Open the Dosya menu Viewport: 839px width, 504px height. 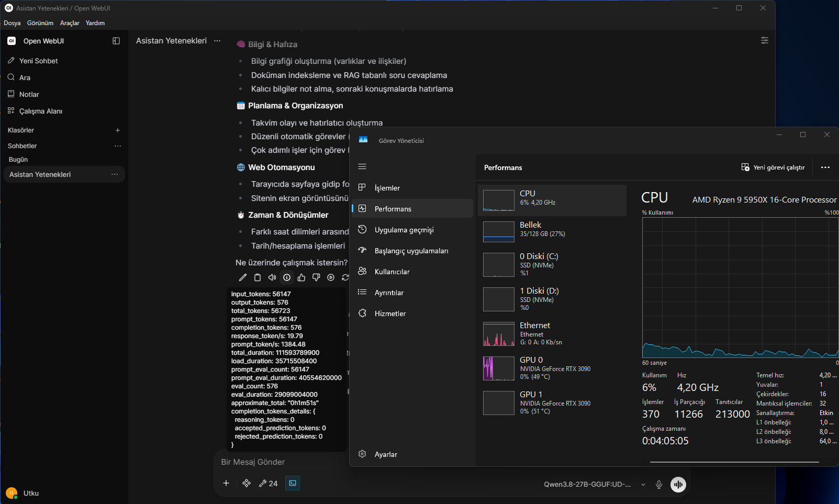12,23
